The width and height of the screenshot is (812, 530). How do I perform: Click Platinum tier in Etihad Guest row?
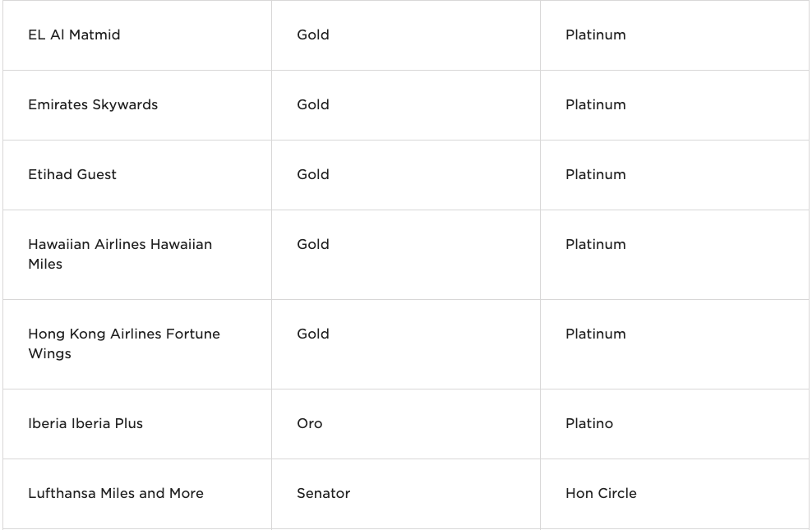pos(596,174)
